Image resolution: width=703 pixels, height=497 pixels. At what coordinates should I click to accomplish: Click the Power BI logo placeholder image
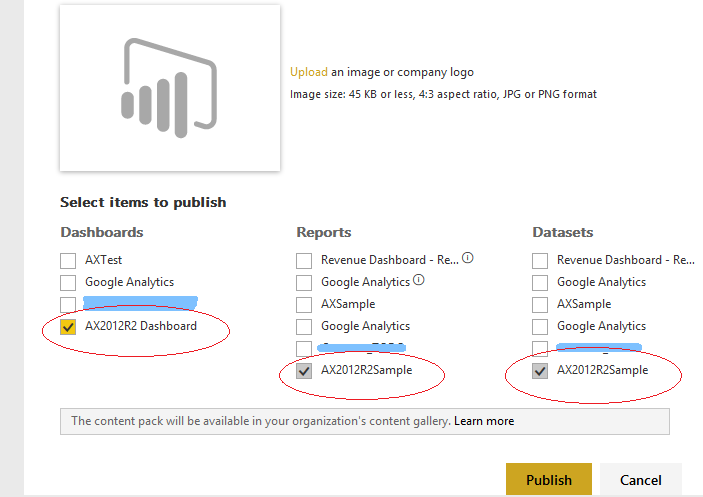(x=170, y=88)
